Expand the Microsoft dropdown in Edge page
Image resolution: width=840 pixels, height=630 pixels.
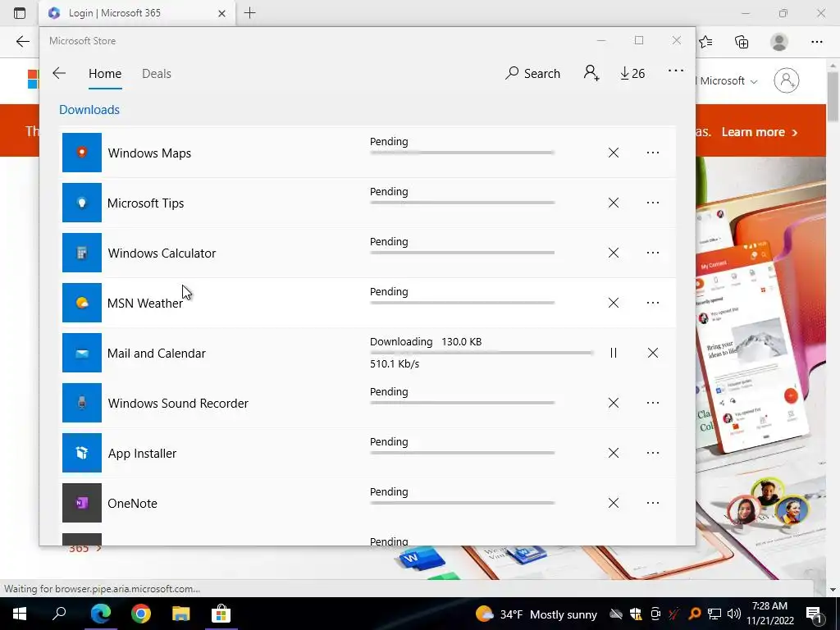point(729,81)
